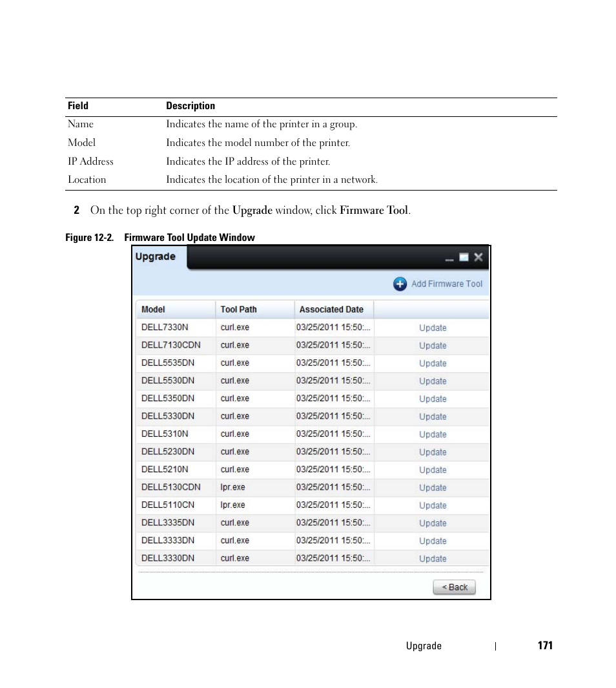Click Update for DELL5110CN
This screenshot has width=616, height=688.
(x=432, y=505)
